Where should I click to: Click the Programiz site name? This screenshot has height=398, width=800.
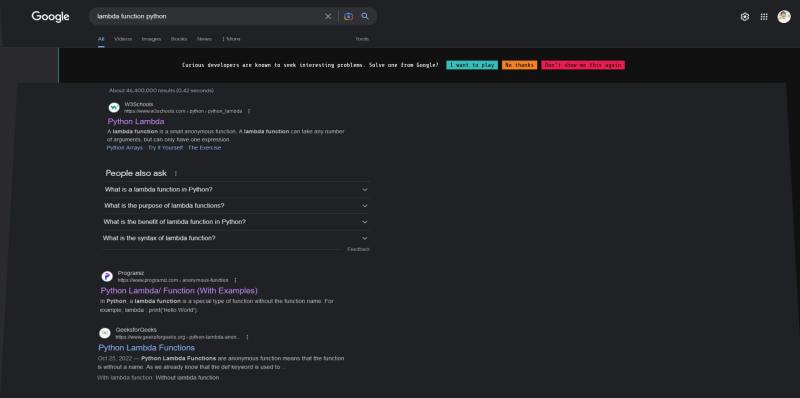coord(131,273)
